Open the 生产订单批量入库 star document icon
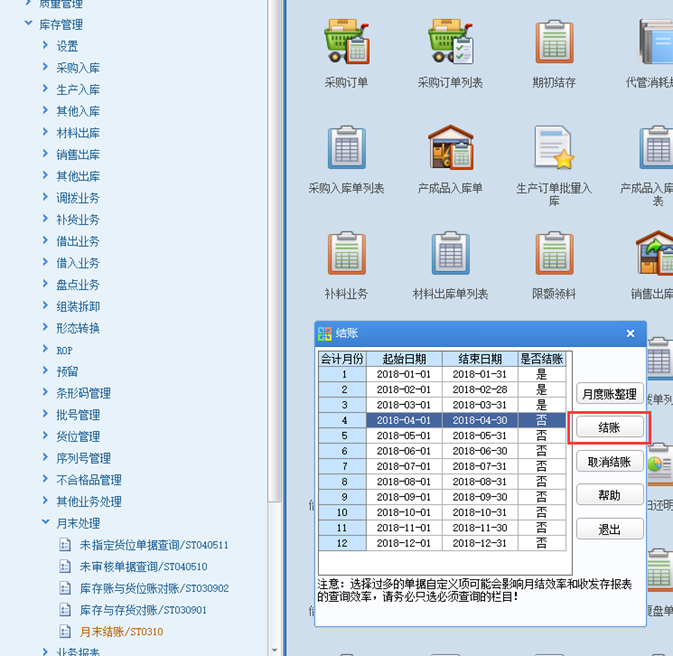Viewport: 673px width, 656px height. point(554,147)
